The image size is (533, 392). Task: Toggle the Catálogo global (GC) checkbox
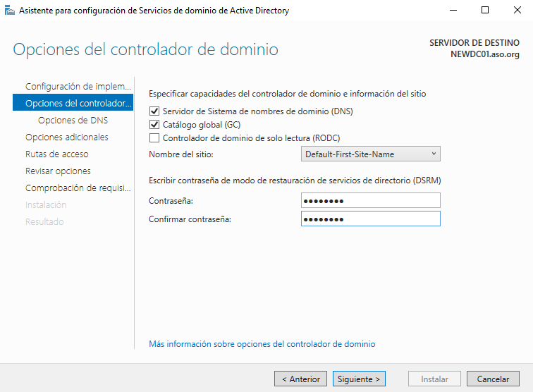click(x=154, y=125)
